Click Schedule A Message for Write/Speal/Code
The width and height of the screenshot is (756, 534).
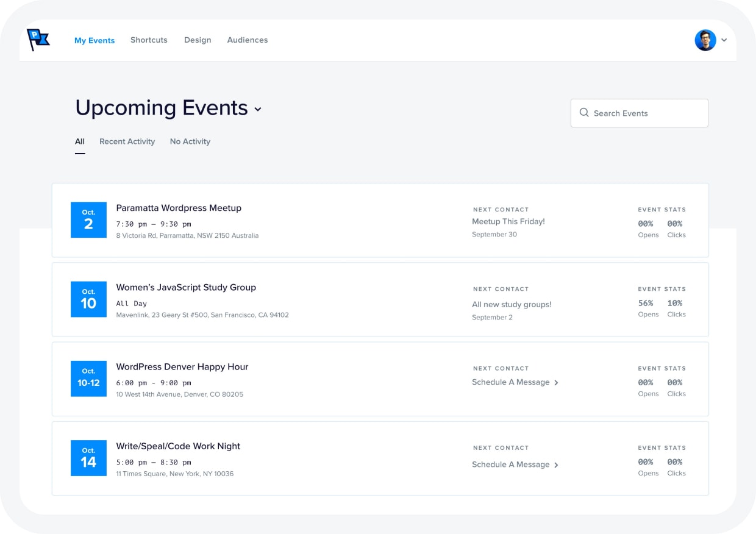tap(511, 465)
